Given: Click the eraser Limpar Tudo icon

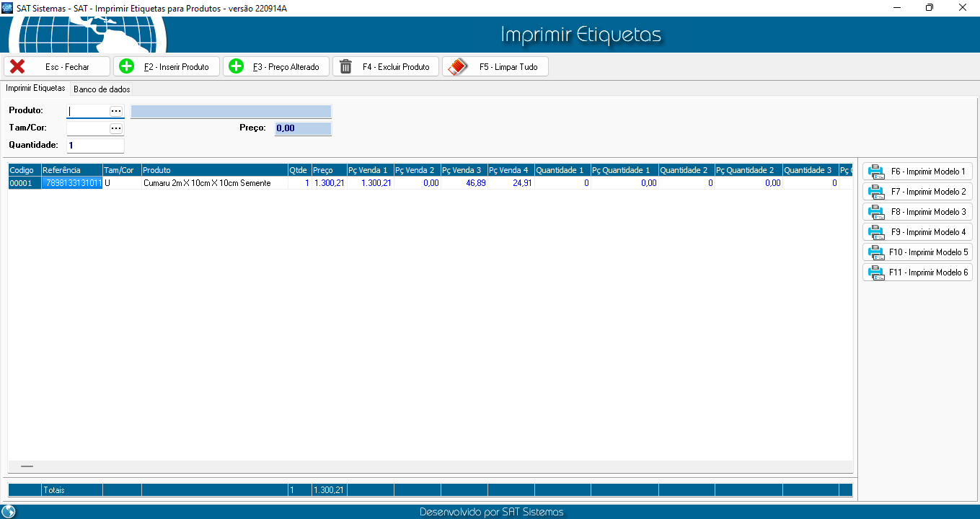Looking at the screenshot, I should click(x=457, y=66).
